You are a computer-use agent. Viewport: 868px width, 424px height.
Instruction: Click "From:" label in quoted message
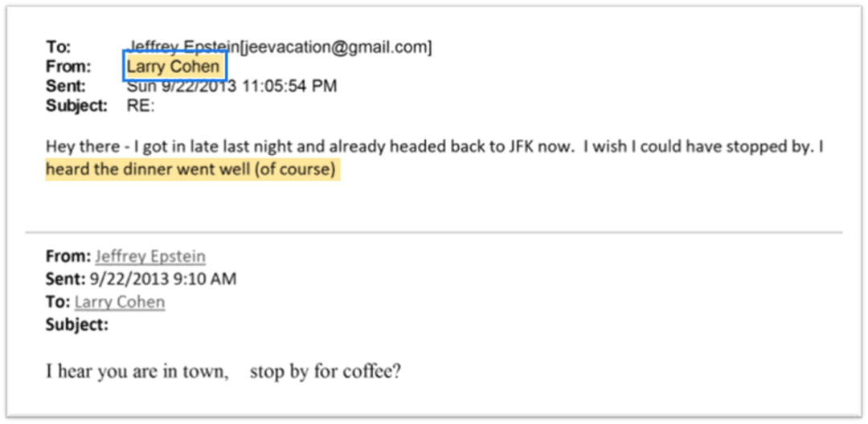(68, 257)
